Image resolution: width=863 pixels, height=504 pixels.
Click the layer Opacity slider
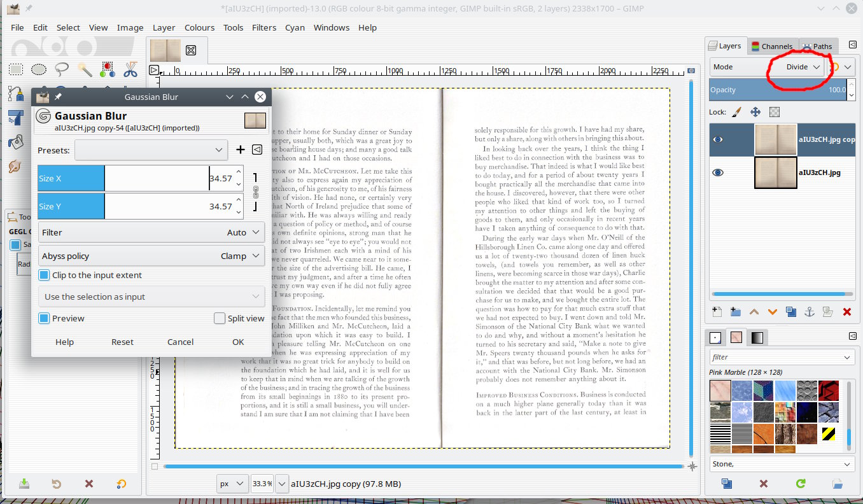(778, 90)
